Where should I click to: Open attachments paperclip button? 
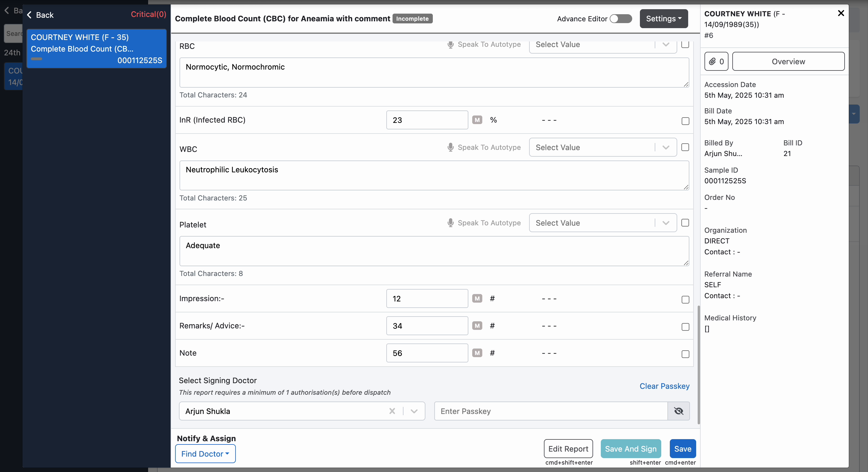[x=716, y=61]
